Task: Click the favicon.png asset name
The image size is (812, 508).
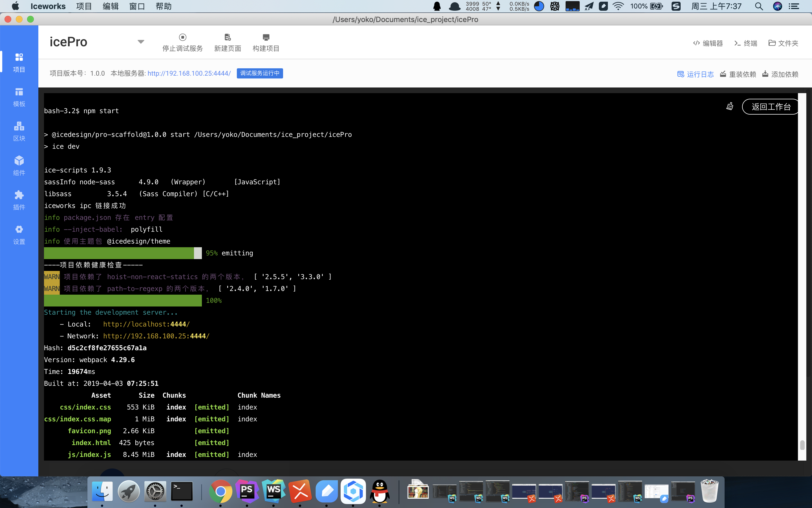Action: click(89, 431)
